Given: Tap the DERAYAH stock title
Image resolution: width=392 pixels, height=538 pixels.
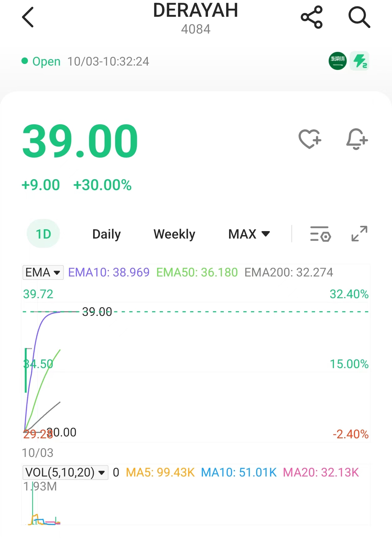Looking at the screenshot, I should tap(196, 11).
